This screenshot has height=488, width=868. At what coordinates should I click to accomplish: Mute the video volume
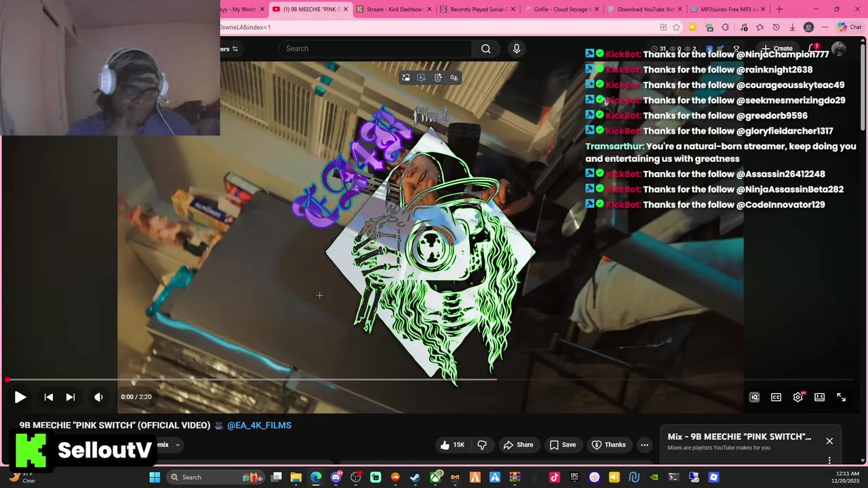[99, 397]
